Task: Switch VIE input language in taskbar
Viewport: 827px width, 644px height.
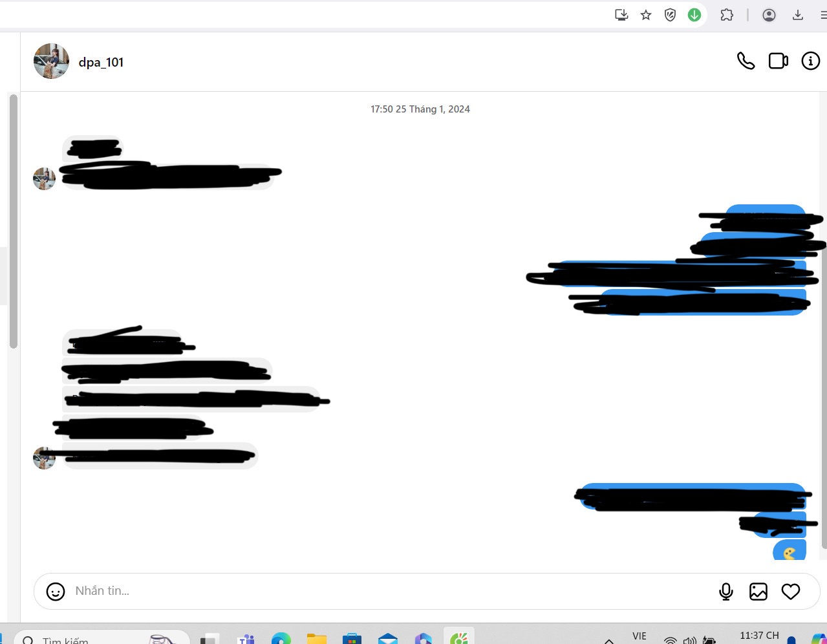Action: pyautogui.click(x=639, y=636)
